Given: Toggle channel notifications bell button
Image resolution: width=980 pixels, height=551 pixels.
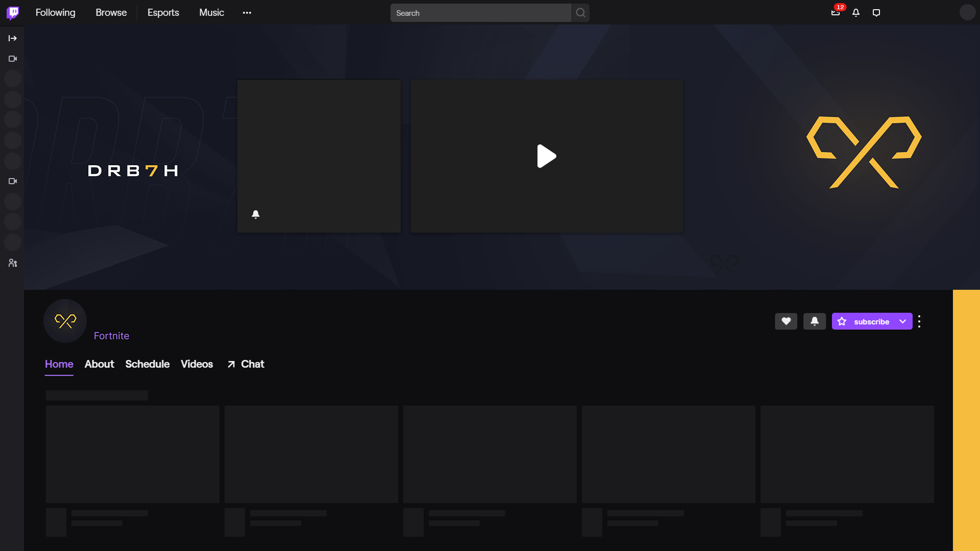Looking at the screenshot, I should pos(815,321).
